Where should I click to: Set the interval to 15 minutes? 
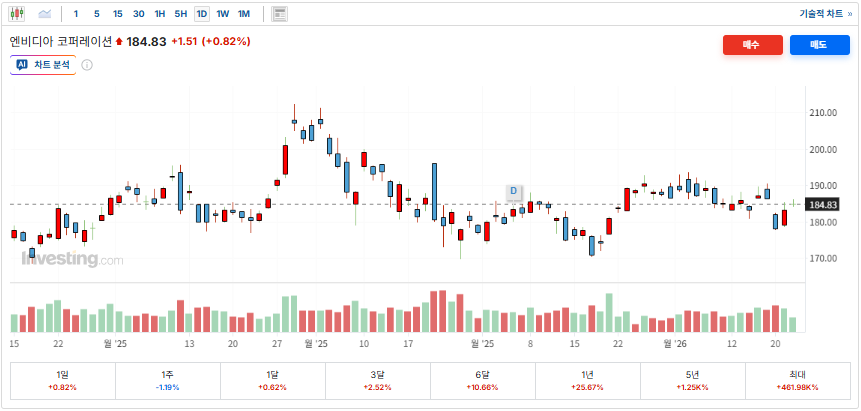tap(118, 14)
